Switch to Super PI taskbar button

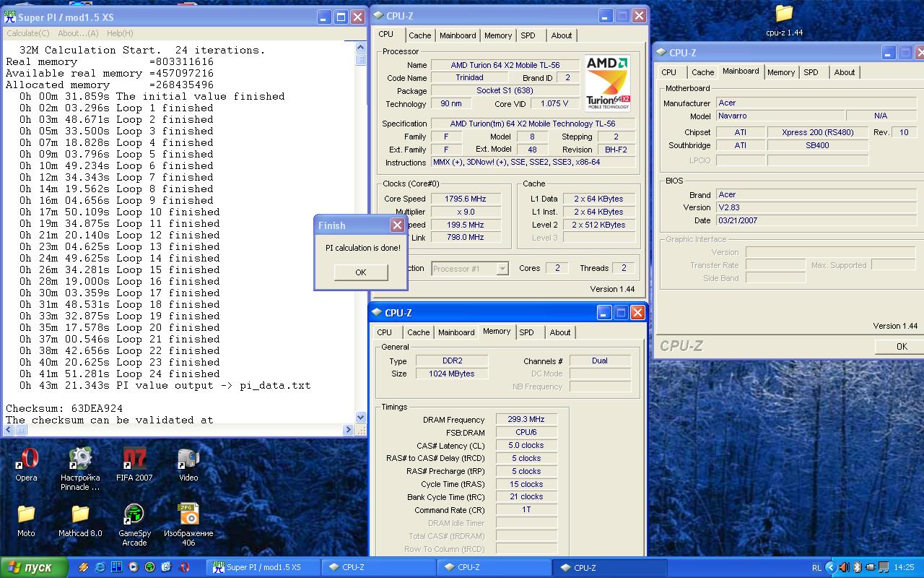point(262,567)
